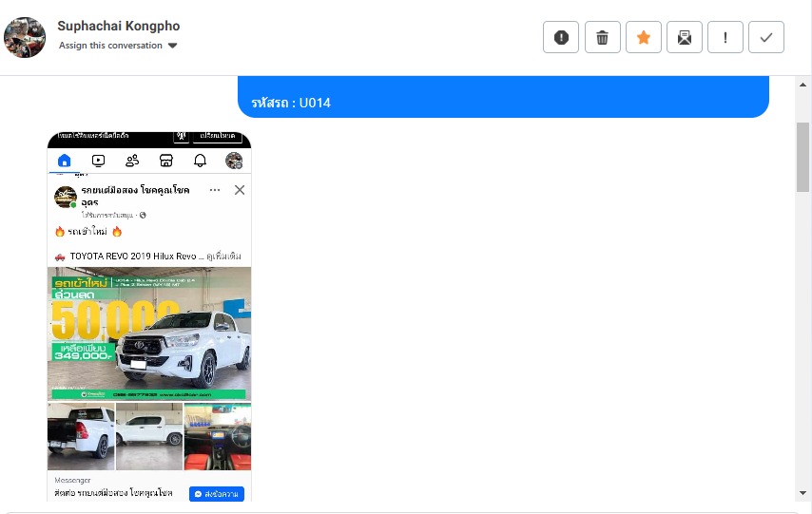Open the rear view pickup truck thumbnail

[x=81, y=436]
